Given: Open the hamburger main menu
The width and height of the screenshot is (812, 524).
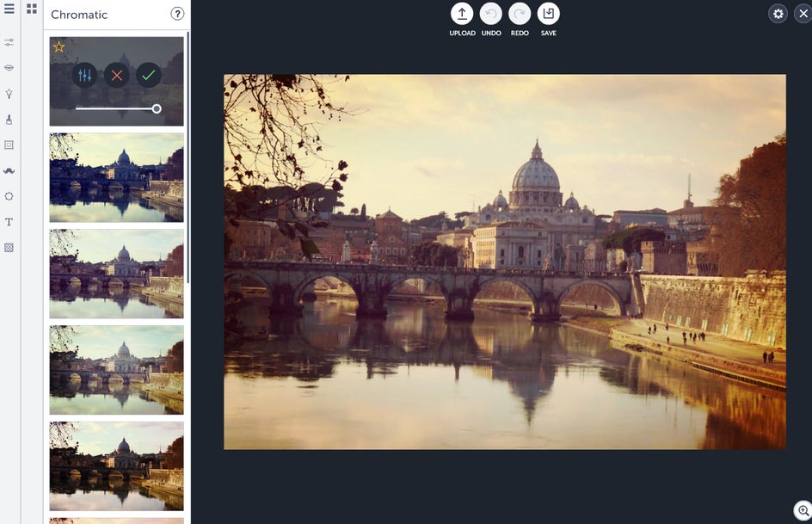Looking at the screenshot, I should click(9, 9).
